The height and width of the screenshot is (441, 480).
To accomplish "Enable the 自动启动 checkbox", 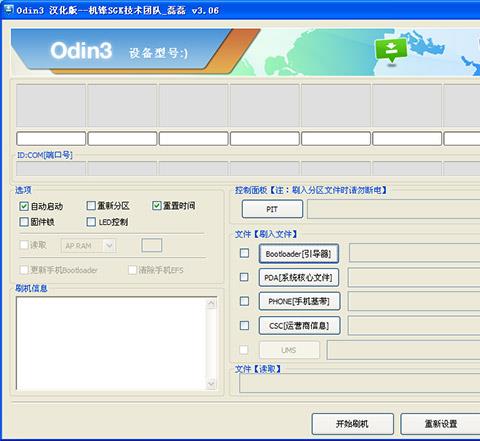I will (24, 206).
